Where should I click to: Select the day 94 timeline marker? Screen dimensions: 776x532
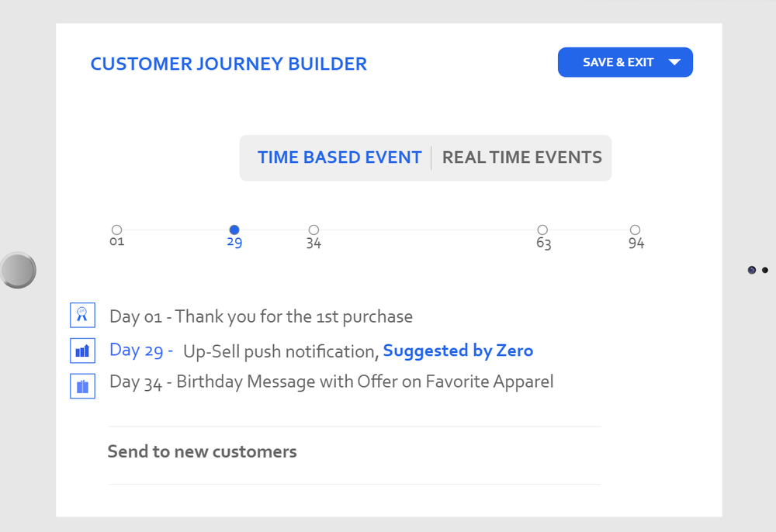tap(635, 230)
